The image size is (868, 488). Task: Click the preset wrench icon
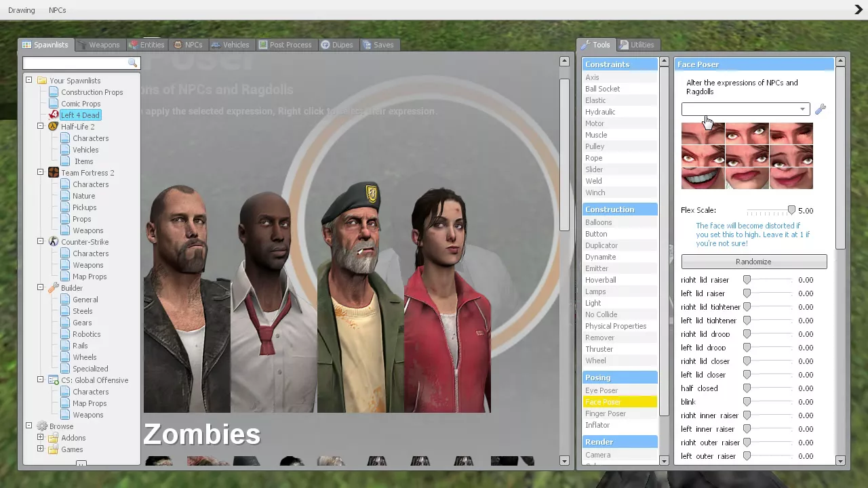[821, 109]
